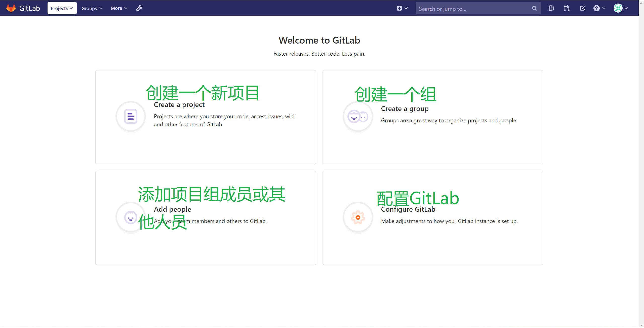
Task: Open the Create a project heading
Action: (179, 104)
